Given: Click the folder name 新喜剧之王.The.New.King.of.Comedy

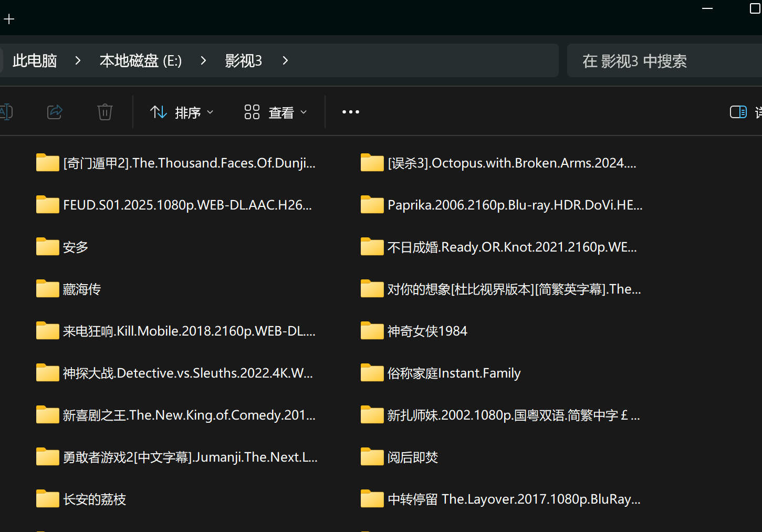Looking at the screenshot, I should tap(189, 415).
